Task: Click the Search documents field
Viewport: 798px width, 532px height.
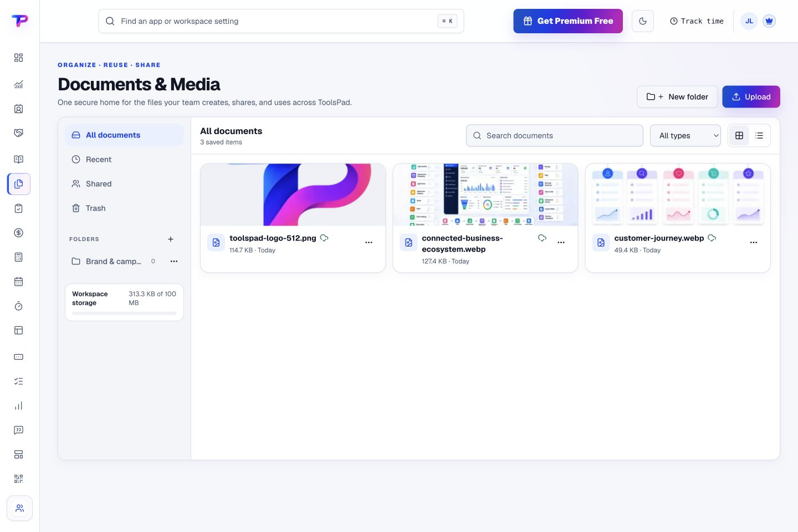Action: [554, 135]
